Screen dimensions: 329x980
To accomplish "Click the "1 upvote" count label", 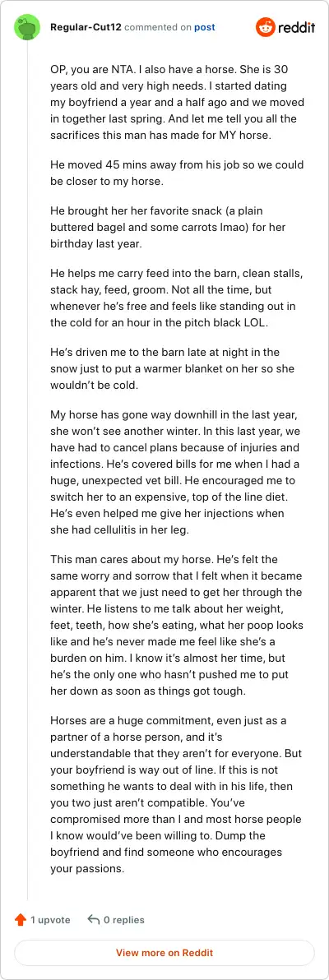I will point(50,919).
